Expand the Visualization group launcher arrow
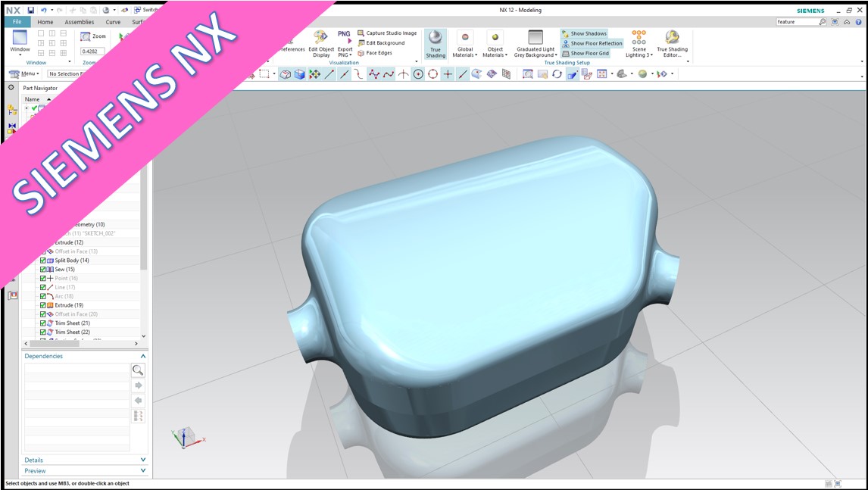This screenshot has width=868, height=490. [x=417, y=62]
